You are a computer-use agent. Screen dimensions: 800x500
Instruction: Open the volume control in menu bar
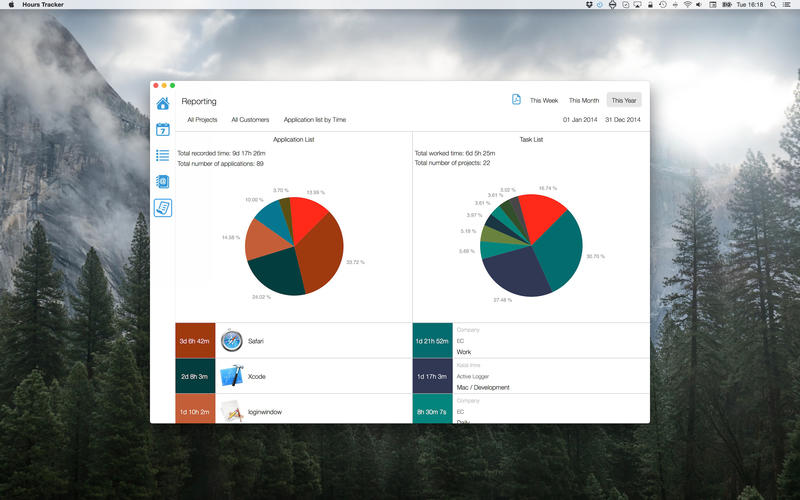tap(699, 5)
